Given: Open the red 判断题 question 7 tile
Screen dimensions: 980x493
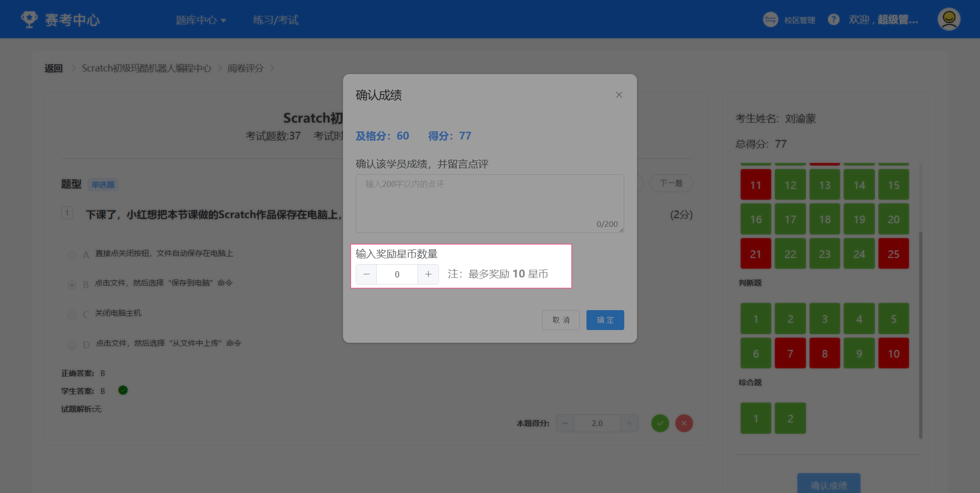Looking at the screenshot, I should pos(790,354).
